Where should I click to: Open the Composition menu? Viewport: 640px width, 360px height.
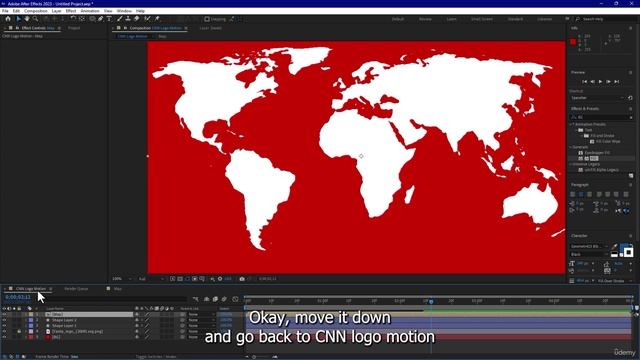pyautogui.click(x=36, y=11)
